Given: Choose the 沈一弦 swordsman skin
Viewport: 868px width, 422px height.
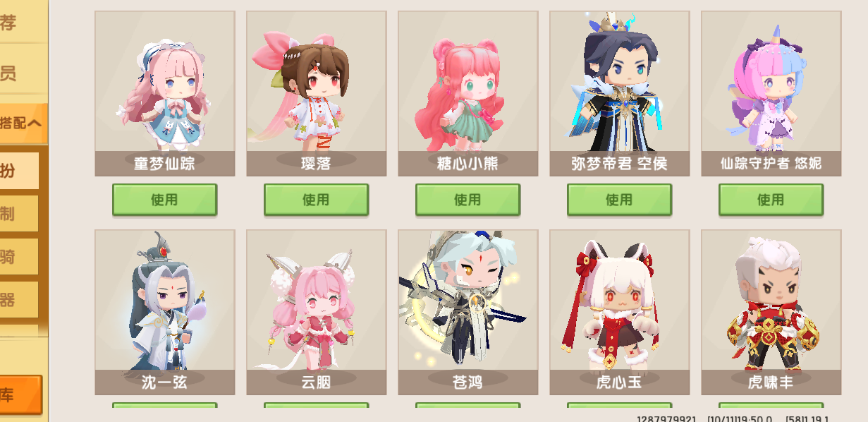Looking at the screenshot, I should tap(164, 312).
